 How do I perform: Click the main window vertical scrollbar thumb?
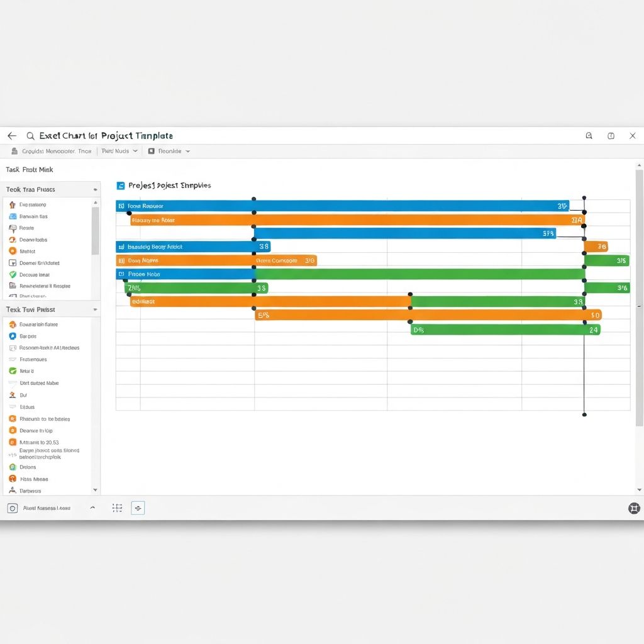(x=639, y=297)
